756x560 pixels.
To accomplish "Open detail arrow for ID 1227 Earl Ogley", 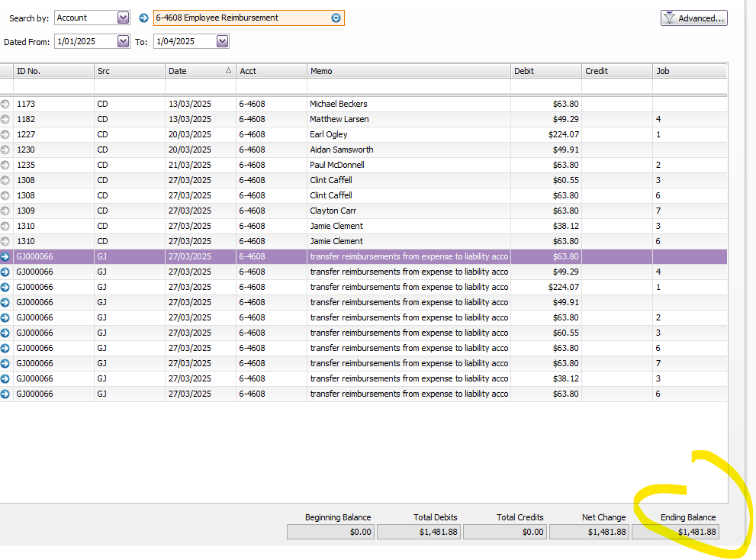I will click(5, 134).
